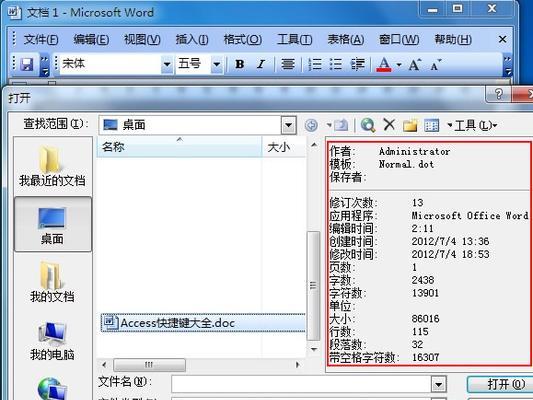This screenshot has height=400, width=533.
Task: Open the 工具(T) menu in Word
Action: [294, 39]
